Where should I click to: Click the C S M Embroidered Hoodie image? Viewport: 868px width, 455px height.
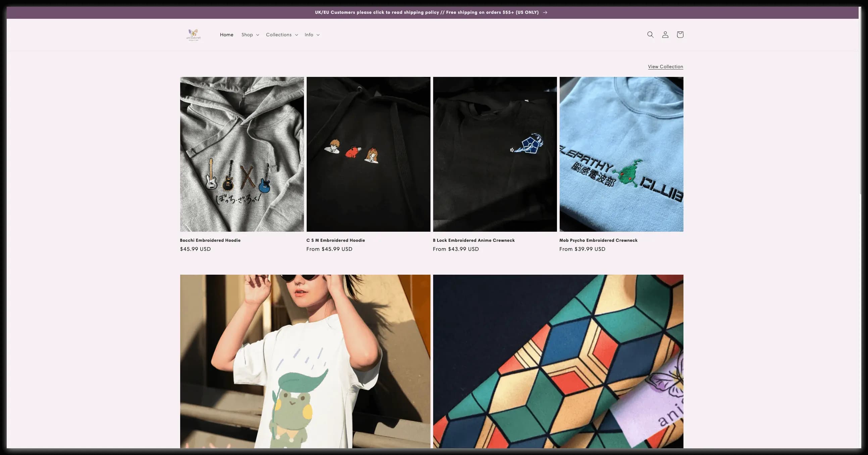pyautogui.click(x=368, y=154)
